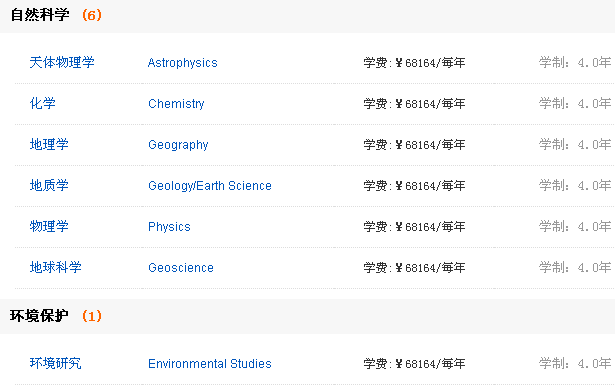Image resolution: width=615 pixels, height=386 pixels.
Task: Open the 天体物理学 major link
Action: click(x=62, y=62)
